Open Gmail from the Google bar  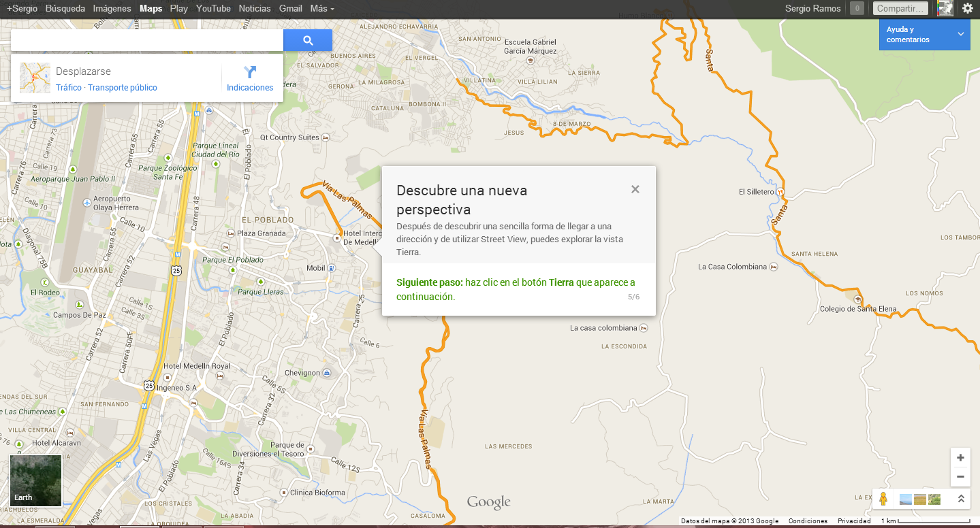[x=291, y=9]
